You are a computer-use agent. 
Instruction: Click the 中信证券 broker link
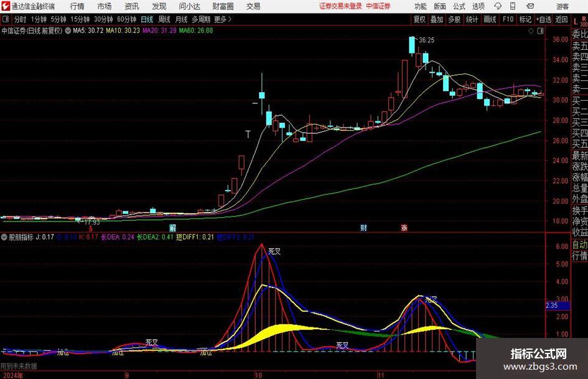378,6
